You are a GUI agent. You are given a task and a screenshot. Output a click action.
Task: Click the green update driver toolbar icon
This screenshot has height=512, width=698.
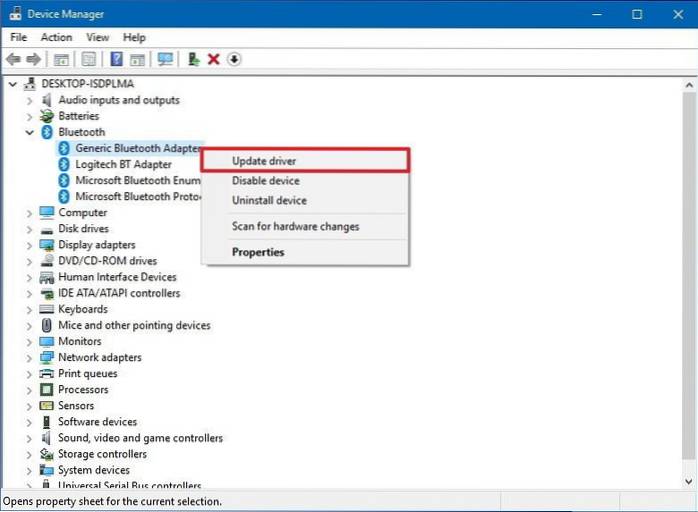pyautogui.click(x=194, y=60)
